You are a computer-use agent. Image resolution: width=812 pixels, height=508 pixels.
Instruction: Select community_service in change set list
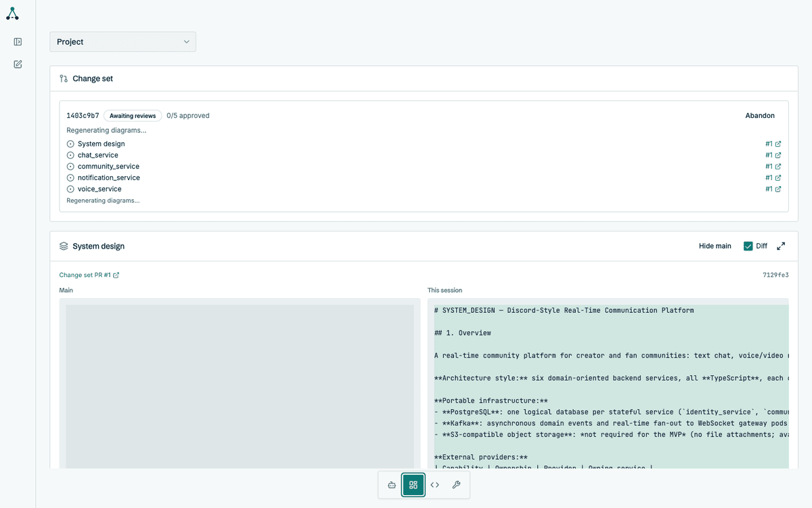[108, 167]
